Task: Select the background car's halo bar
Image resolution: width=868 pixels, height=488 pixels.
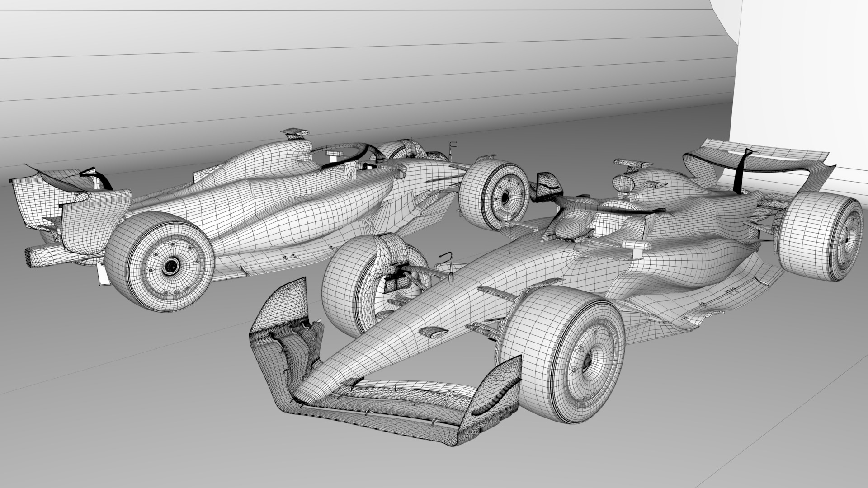Action: tap(347, 154)
